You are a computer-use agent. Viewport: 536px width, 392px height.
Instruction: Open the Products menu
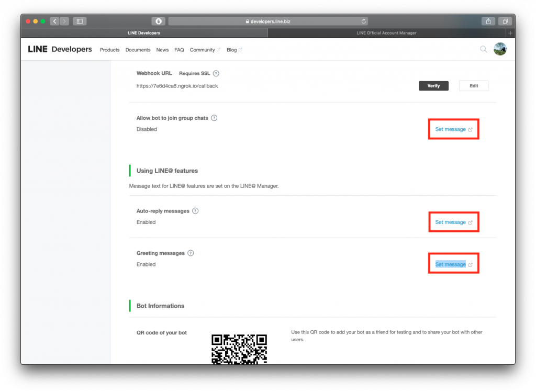tap(110, 50)
